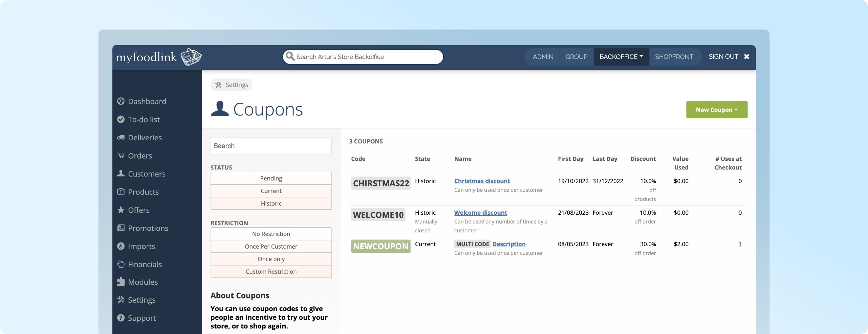Open Orders from the sidebar

[140, 155]
